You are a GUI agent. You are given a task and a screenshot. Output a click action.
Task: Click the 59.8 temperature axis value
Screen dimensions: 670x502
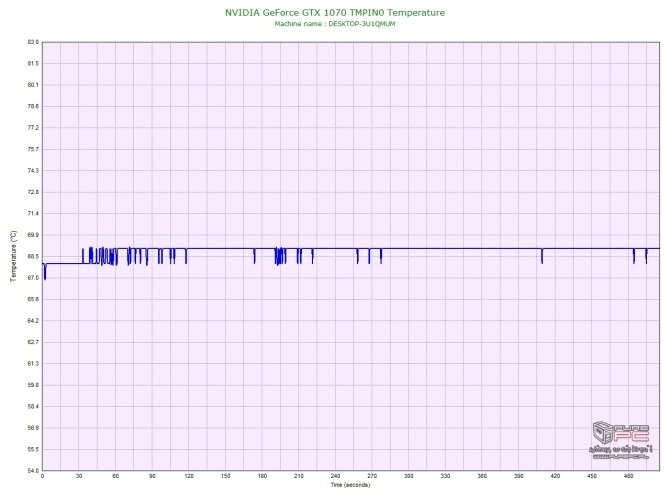(x=33, y=385)
